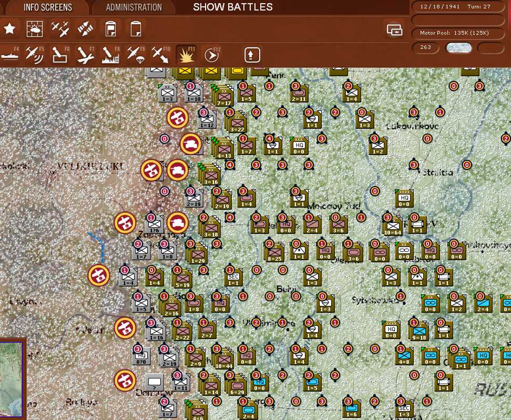Click the Motor Pool 135K readout
The image size is (511, 420).
(x=458, y=33)
